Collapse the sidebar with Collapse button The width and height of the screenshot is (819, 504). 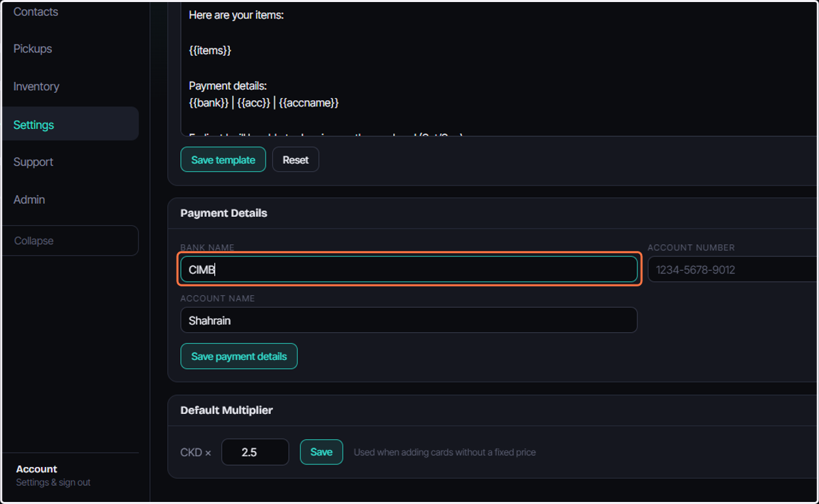pos(70,241)
